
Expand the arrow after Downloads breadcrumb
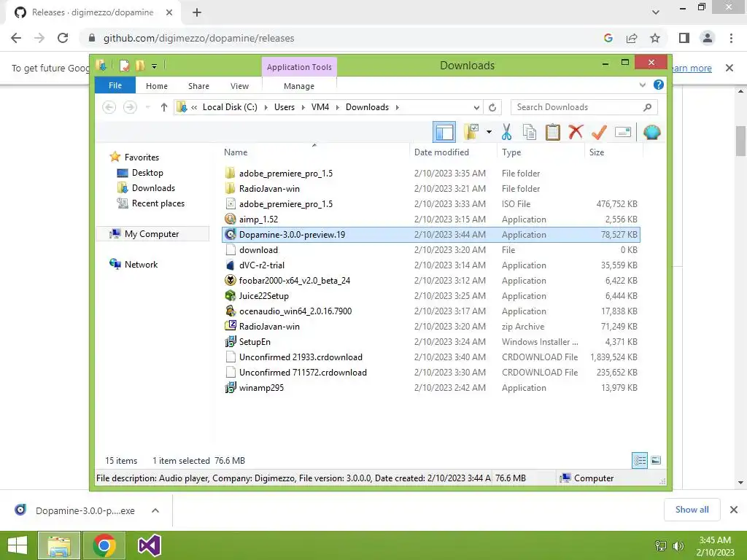click(x=397, y=108)
